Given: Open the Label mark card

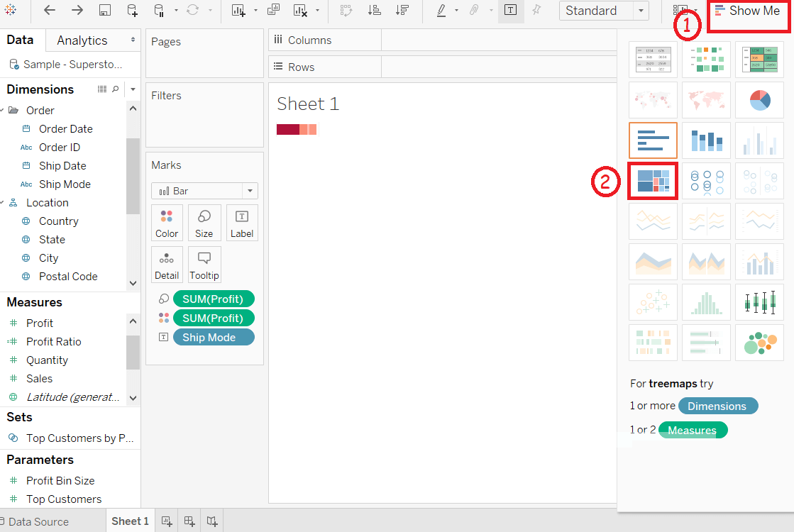Looking at the screenshot, I should click(242, 223).
